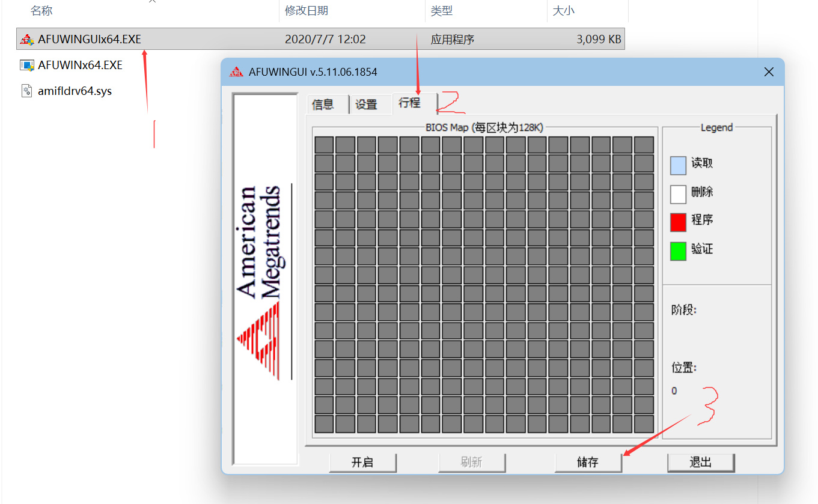The image size is (818, 504).
Task: Click the 程序 legend label
Action: [x=702, y=220]
